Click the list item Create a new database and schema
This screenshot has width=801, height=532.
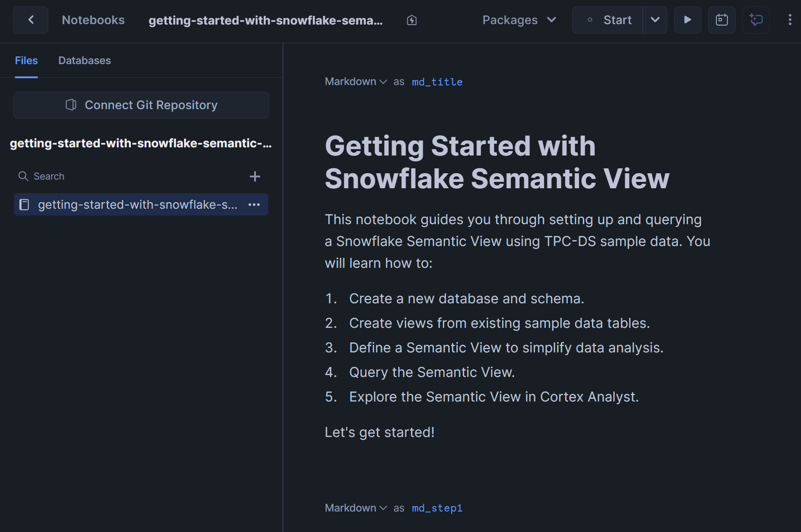point(466,299)
